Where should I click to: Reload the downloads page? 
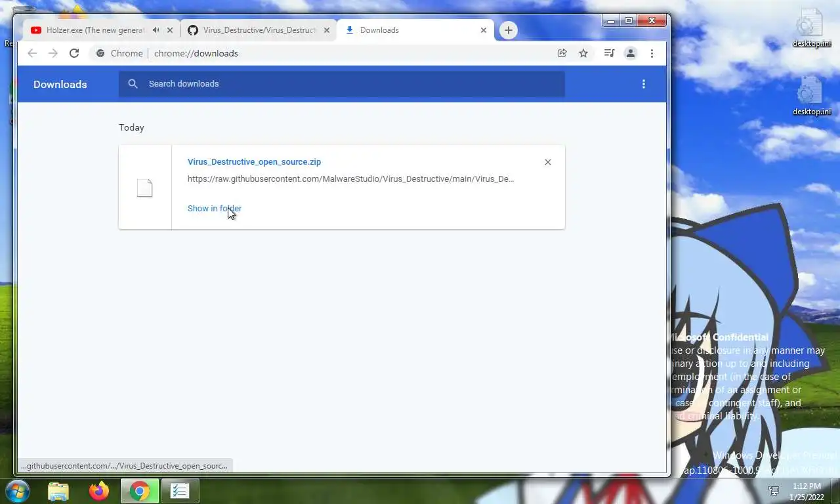pyautogui.click(x=74, y=53)
